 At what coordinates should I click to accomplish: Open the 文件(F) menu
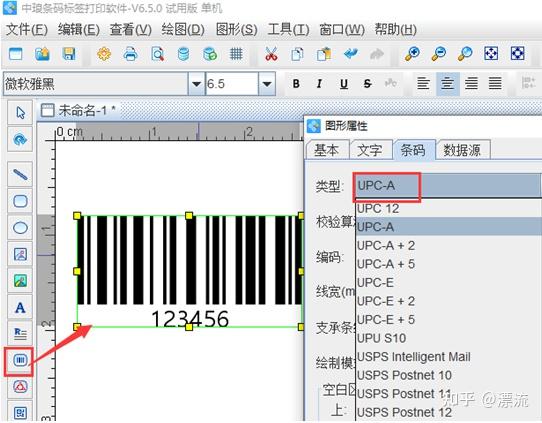27,30
